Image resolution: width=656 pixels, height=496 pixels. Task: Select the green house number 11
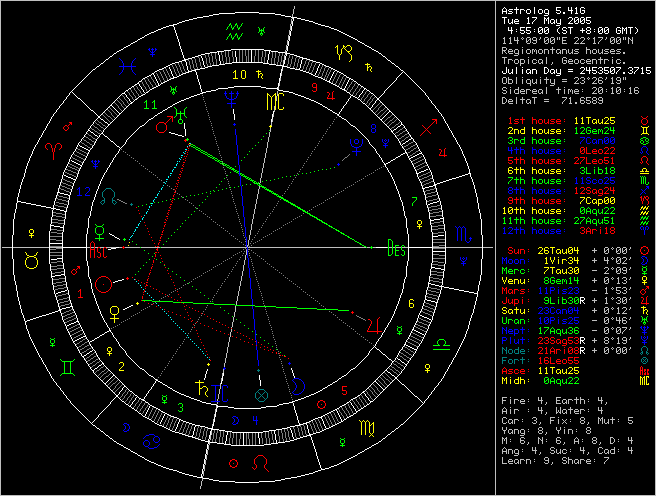coord(150,105)
